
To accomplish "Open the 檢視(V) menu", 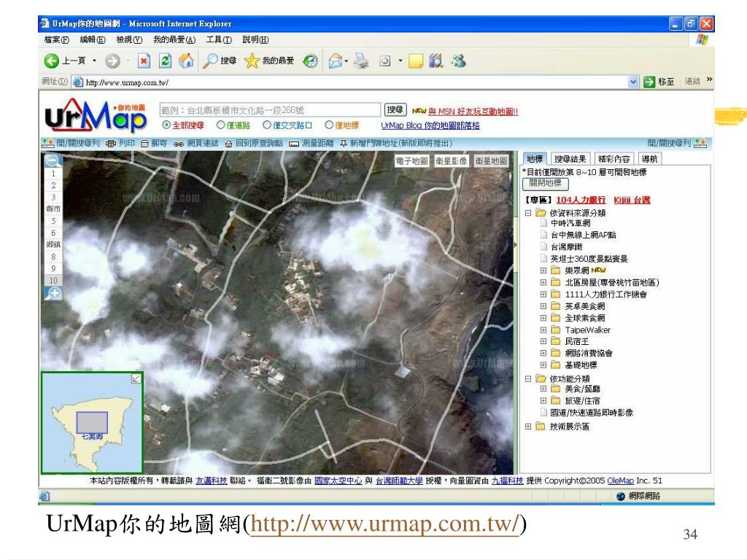I will coord(129,39).
